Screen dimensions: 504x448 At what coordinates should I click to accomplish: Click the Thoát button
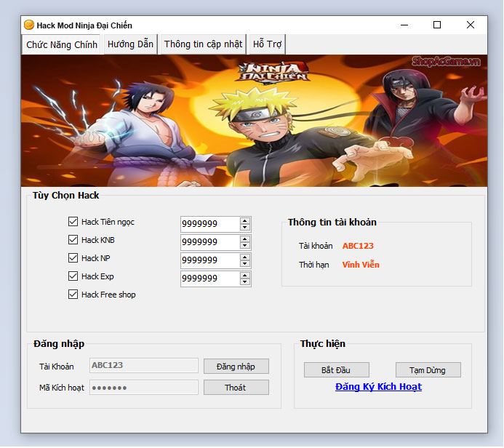pos(236,388)
